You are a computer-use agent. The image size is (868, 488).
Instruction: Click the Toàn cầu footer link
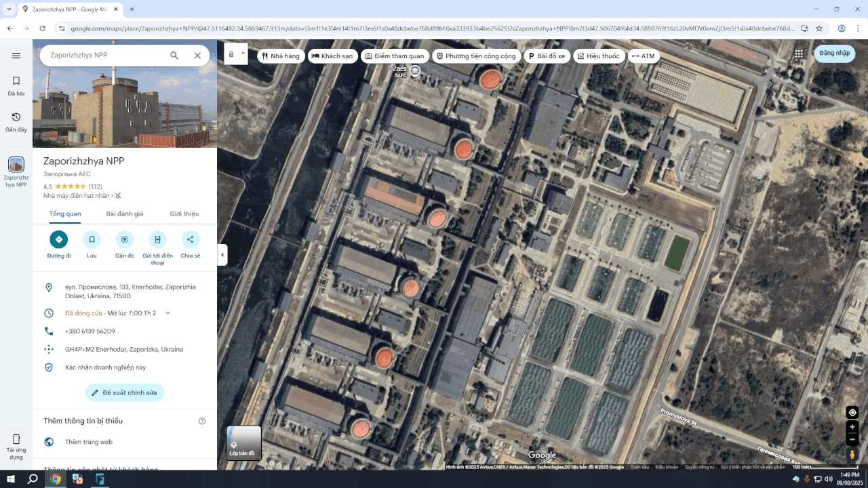[639, 467]
